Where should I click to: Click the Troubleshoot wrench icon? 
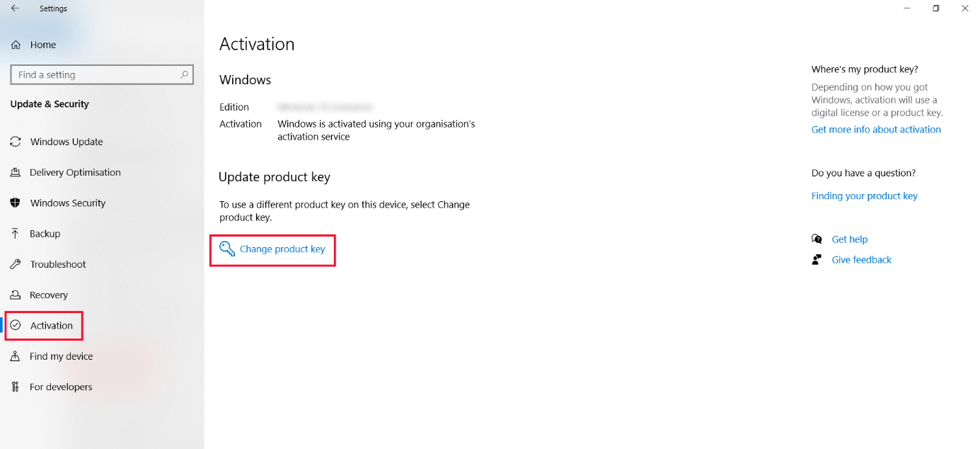tap(16, 264)
